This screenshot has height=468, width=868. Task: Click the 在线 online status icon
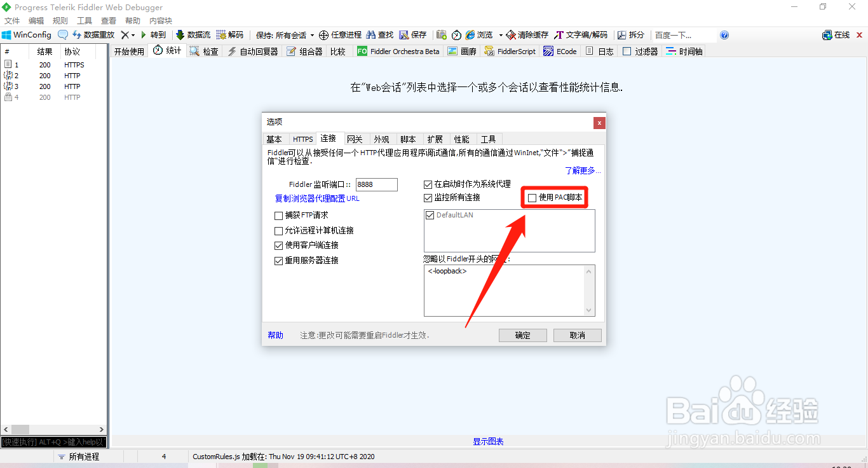827,35
